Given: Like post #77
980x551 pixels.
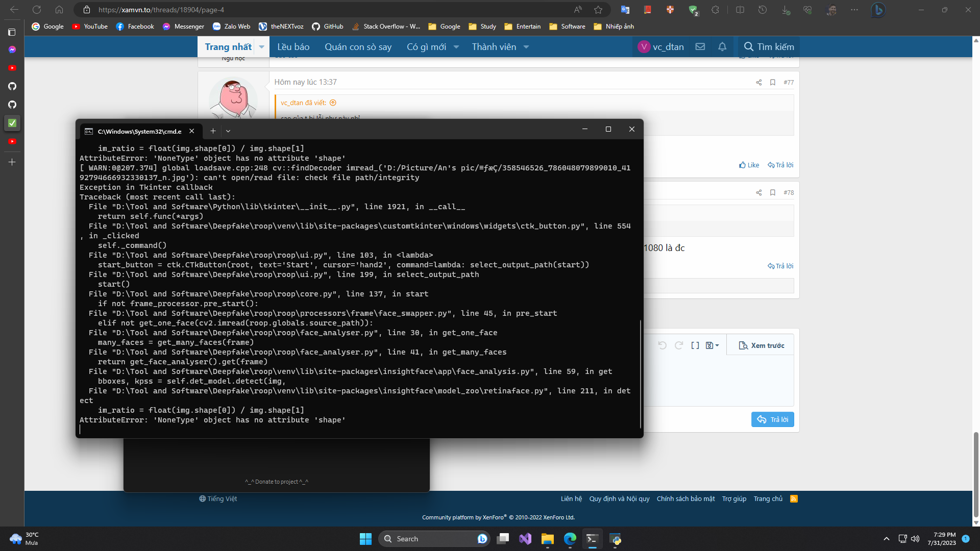Looking at the screenshot, I should point(749,165).
